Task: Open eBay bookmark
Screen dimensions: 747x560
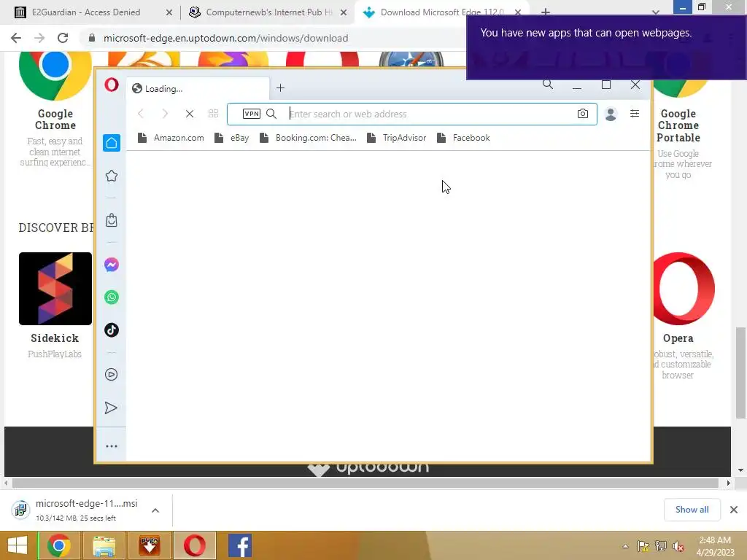Action: click(x=231, y=138)
